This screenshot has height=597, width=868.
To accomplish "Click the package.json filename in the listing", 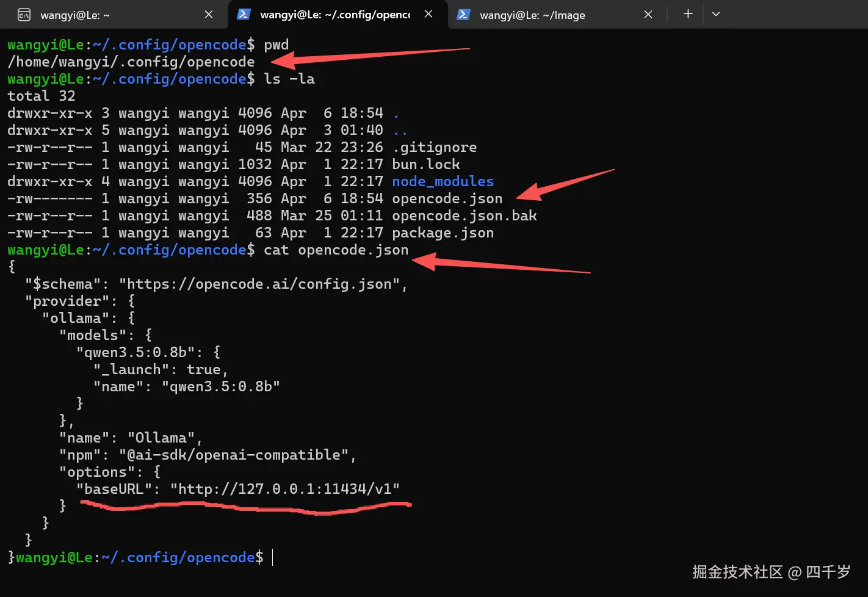I will [x=443, y=233].
